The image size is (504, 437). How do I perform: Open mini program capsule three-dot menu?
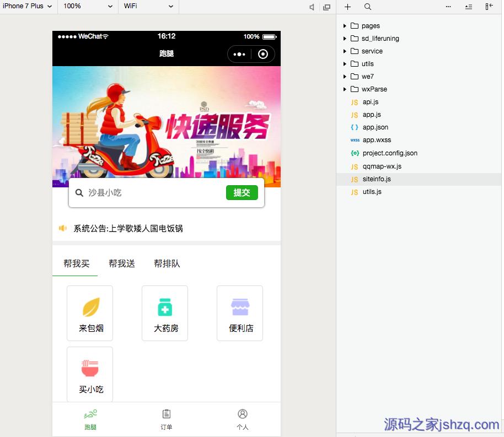[x=239, y=54]
